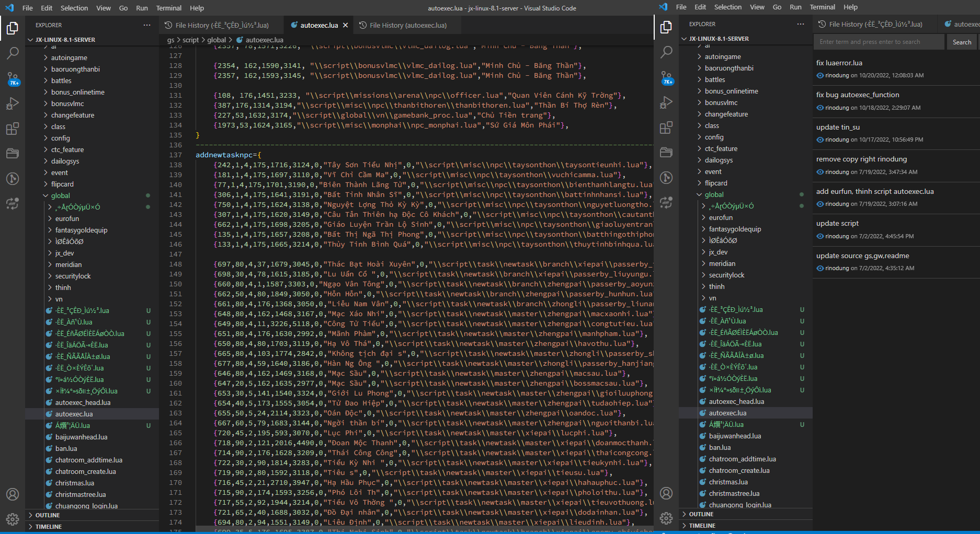Screen dimensions: 980x534
Task: Open Explorer view in right window activity bar
Action: pos(666,27)
